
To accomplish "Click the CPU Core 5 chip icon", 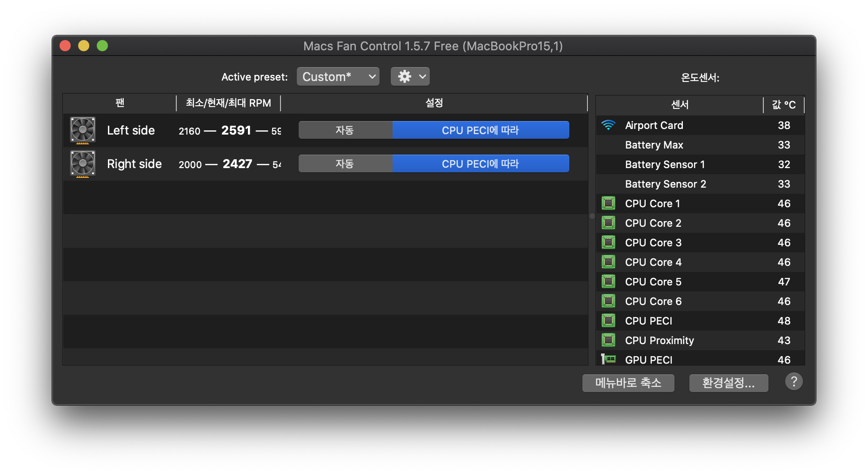I will tap(608, 282).
